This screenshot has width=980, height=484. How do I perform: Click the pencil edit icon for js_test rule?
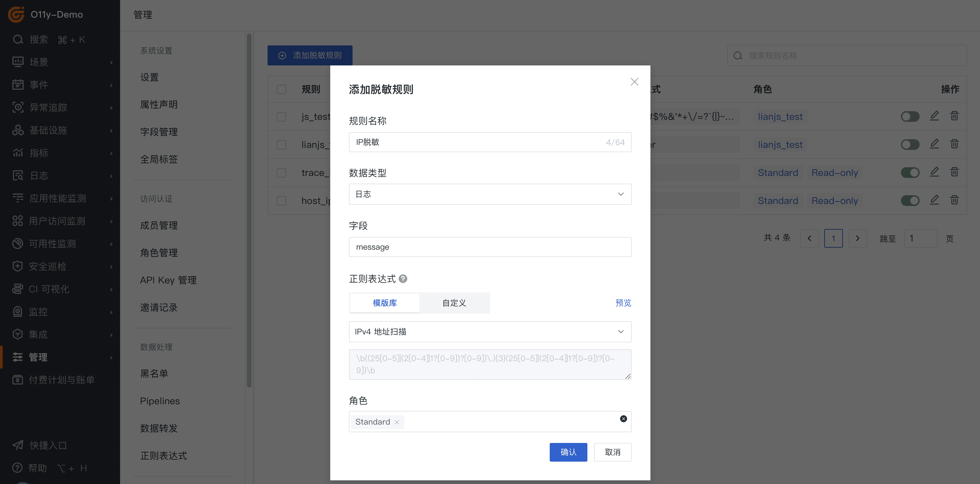click(934, 116)
